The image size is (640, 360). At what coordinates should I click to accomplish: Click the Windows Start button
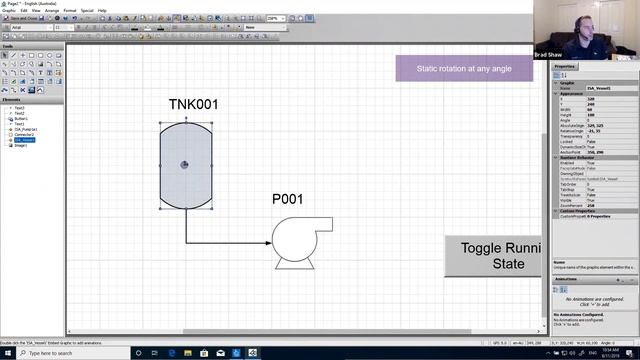tap(8, 353)
